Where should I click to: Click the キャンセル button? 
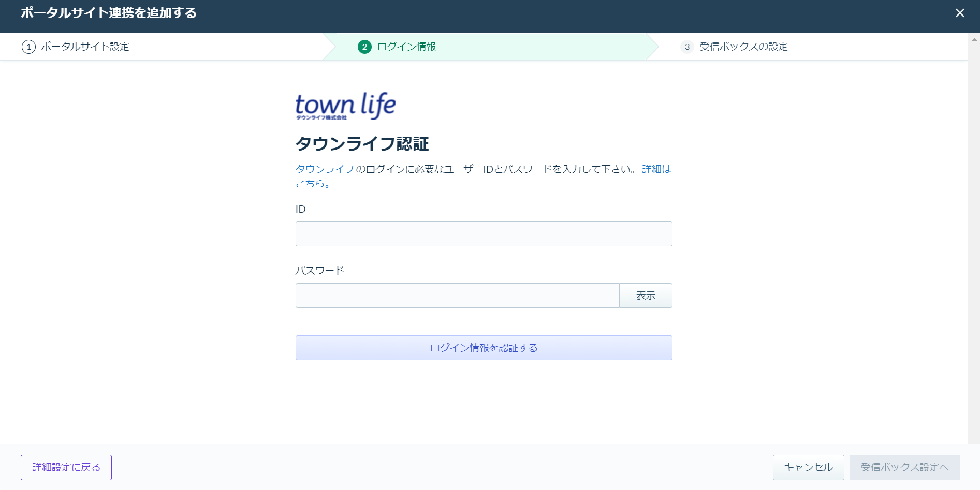(x=808, y=467)
